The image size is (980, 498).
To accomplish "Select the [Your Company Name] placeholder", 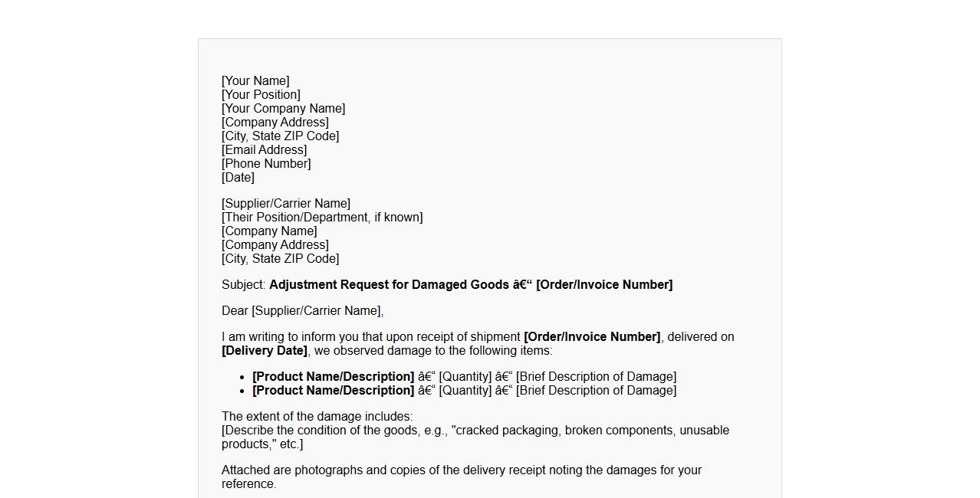I will [x=283, y=109].
